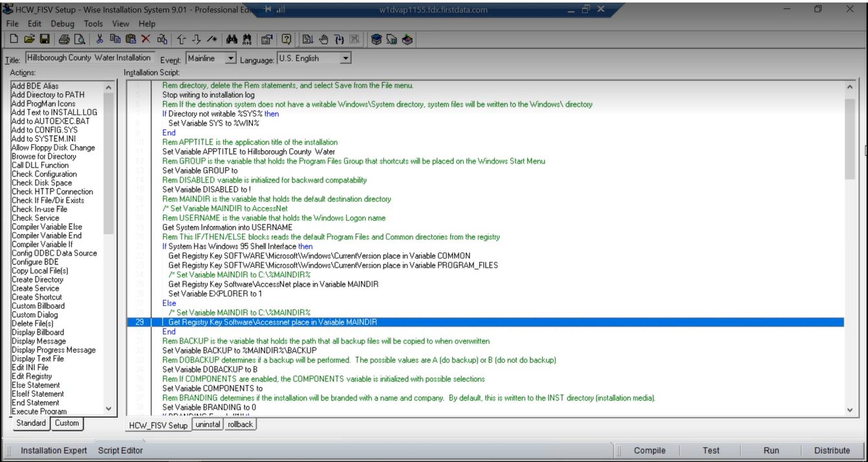Click the Print toolbar icon
The height and width of the screenshot is (462, 868).
(x=64, y=39)
